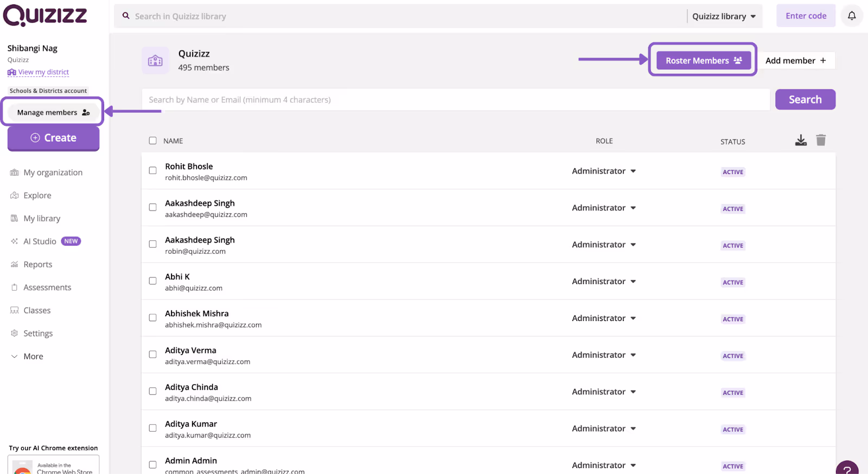The height and width of the screenshot is (474, 868).
Task: Download the members list
Action: pos(801,140)
